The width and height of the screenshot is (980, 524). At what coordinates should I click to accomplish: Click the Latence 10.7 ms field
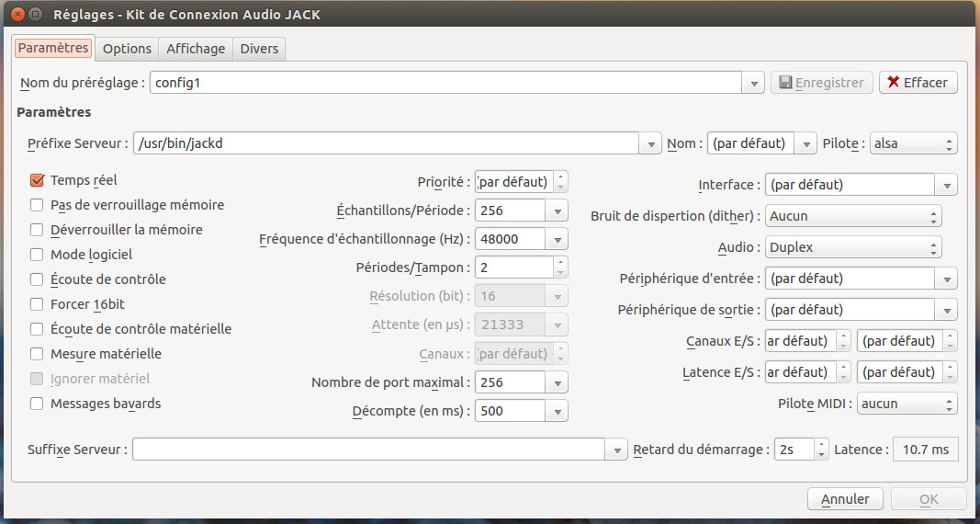coord(926,450)
